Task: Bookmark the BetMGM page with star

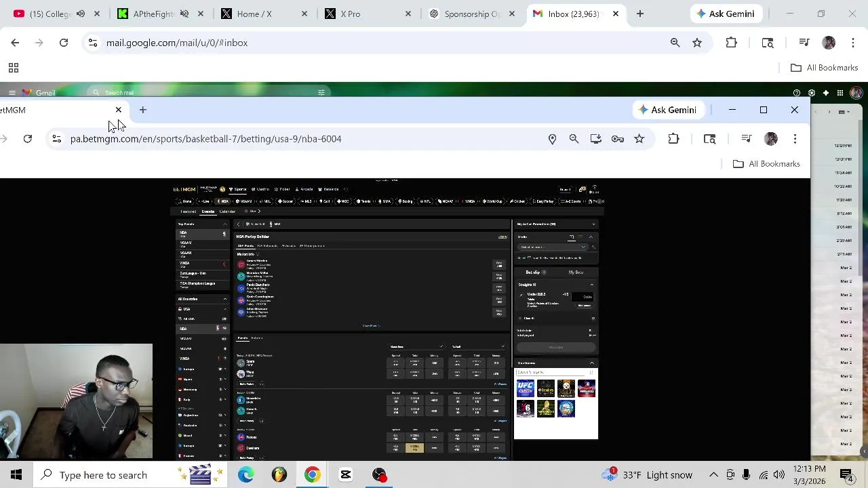Action: click(639, 139)
